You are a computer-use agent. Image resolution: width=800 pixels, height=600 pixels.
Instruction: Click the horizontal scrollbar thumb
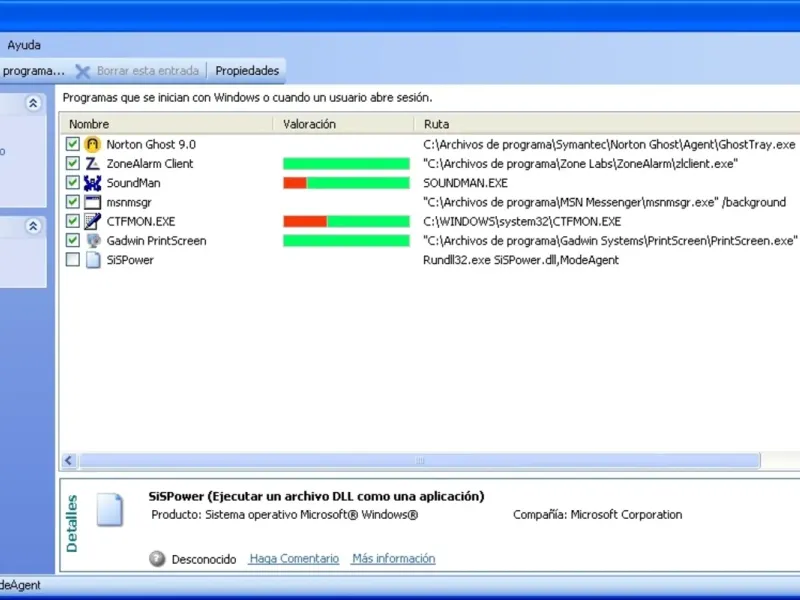coord(419,461)
